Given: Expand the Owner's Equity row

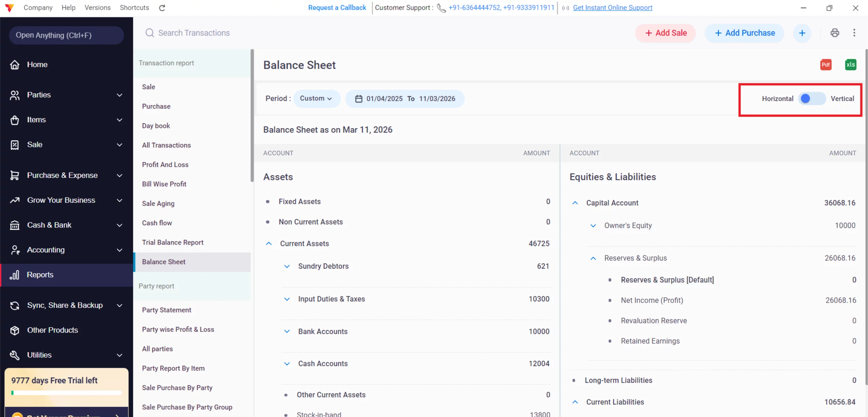Looking at the screenshot, I should point(593,225).
